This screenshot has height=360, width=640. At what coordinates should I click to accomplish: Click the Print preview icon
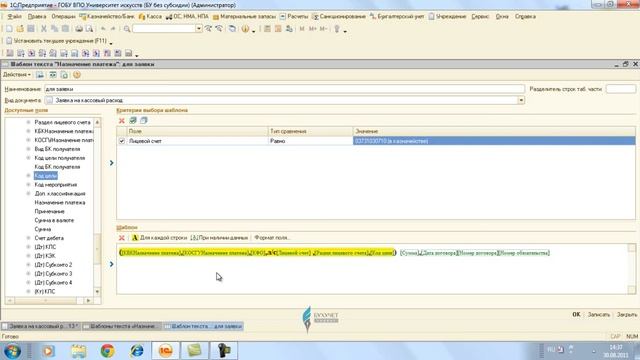(x=89, y=29)
